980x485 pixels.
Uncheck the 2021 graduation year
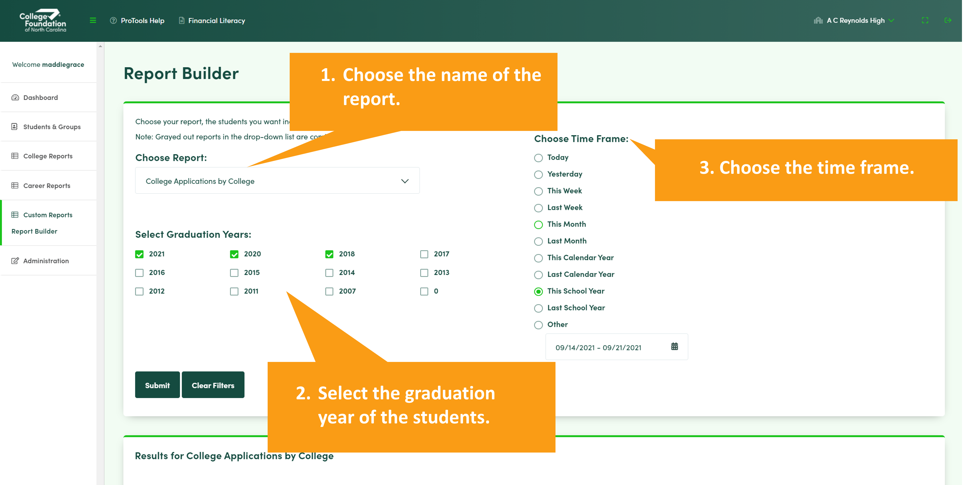139,254
